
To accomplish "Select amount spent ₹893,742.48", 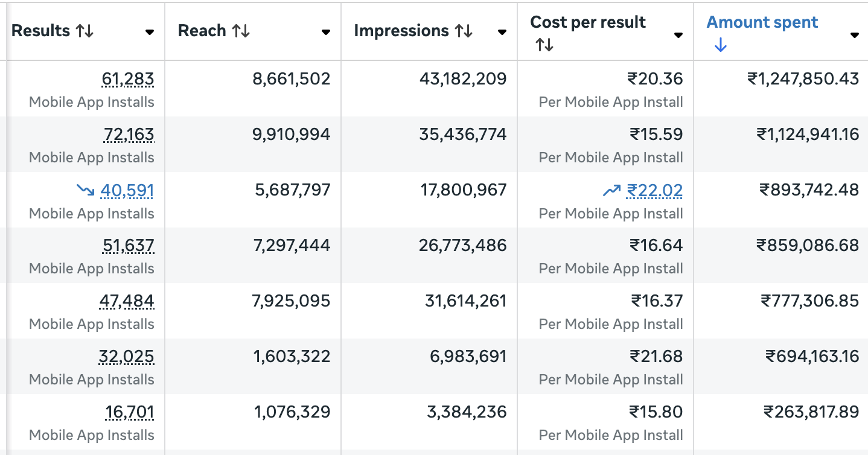I will point(809,191).
